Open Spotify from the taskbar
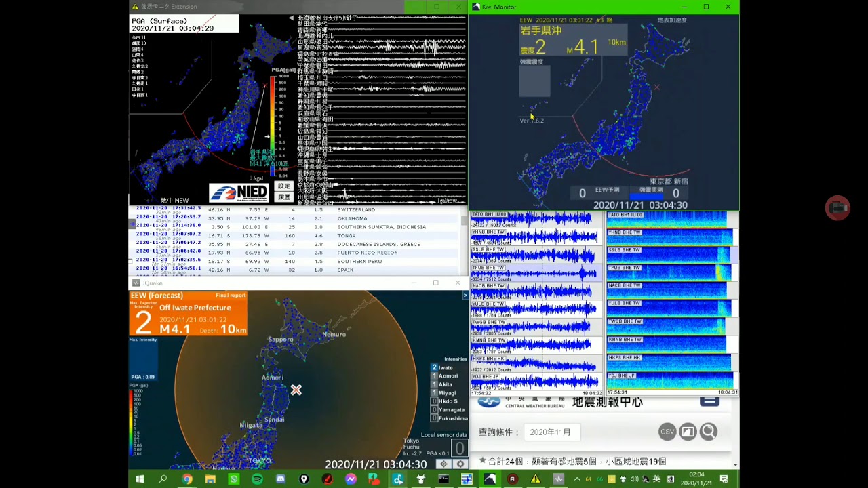 point(257,479)
